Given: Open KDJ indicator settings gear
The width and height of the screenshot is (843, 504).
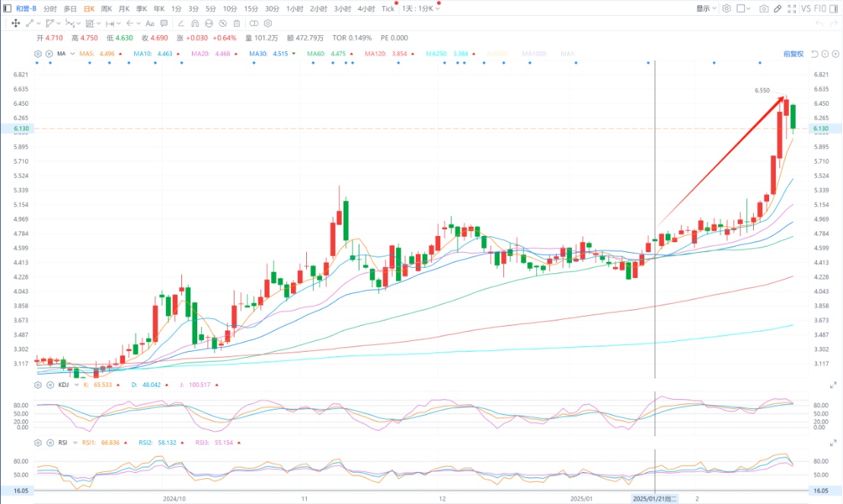Looking at the screenshot, I should click(38, 384).
